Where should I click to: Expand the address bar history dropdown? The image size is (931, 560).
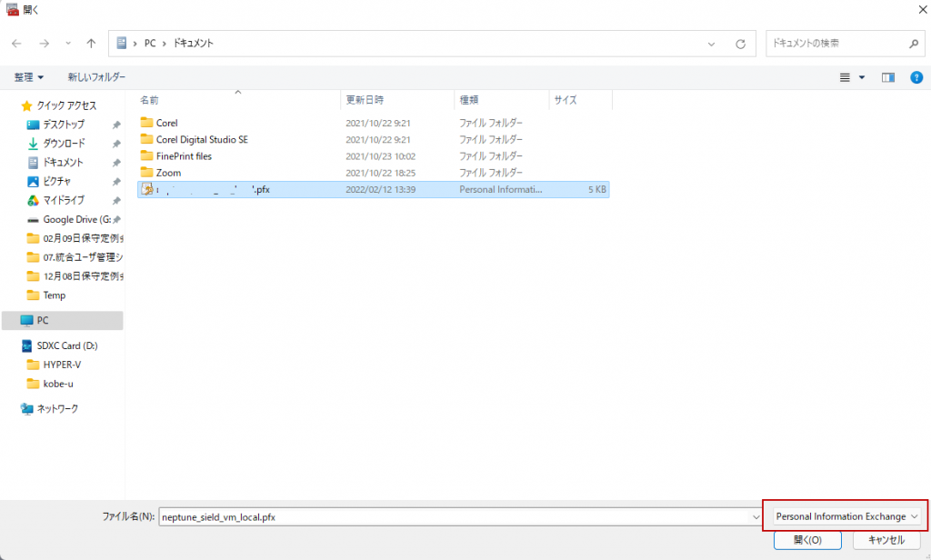pos(711,43)
